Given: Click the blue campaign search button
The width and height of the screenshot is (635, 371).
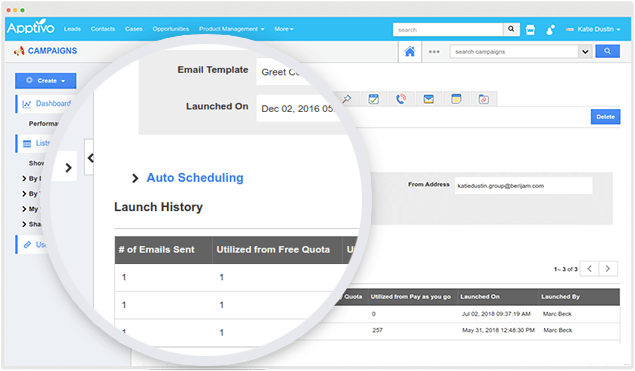Looking at the screenshot, I should pos(607,51).
